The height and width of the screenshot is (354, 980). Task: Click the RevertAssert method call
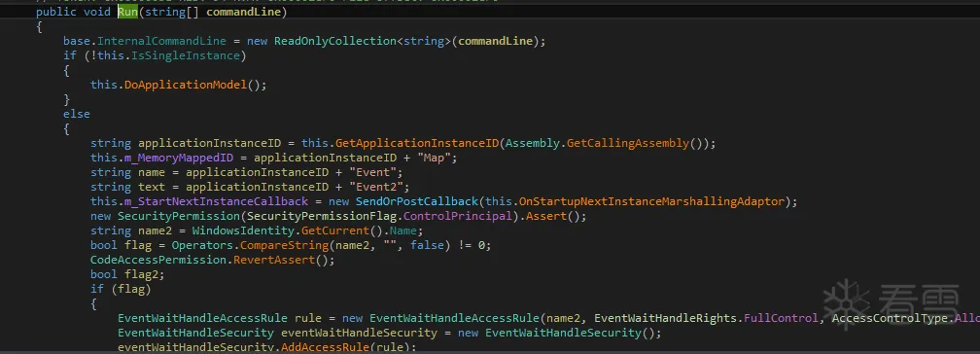(x=274, y=260)
